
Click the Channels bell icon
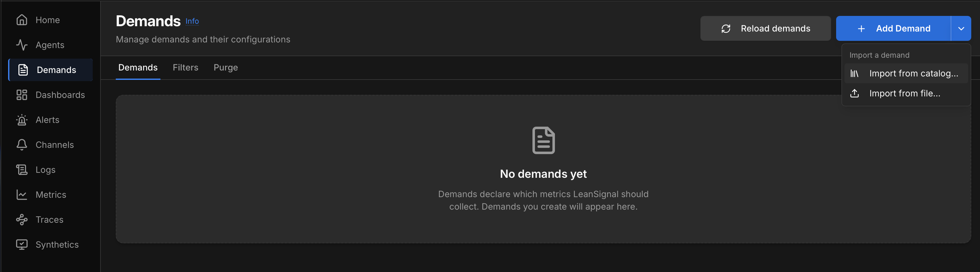[22, 144]
